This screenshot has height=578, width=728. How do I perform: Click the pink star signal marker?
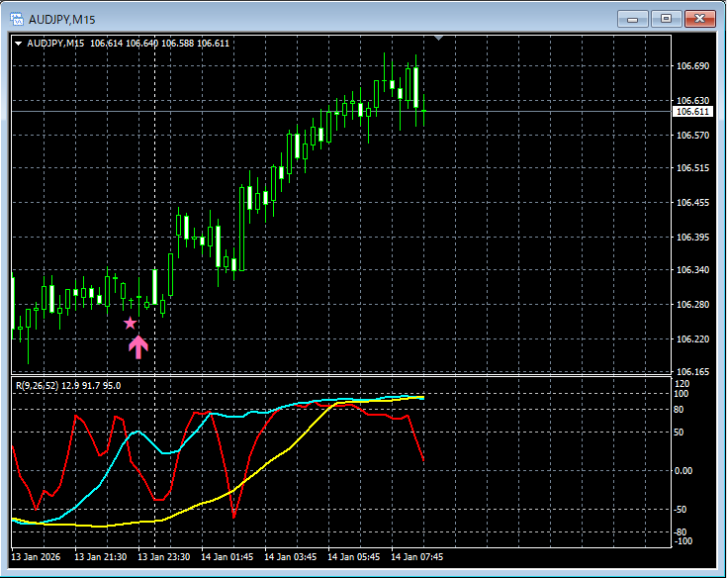click(x=130, y=323)
